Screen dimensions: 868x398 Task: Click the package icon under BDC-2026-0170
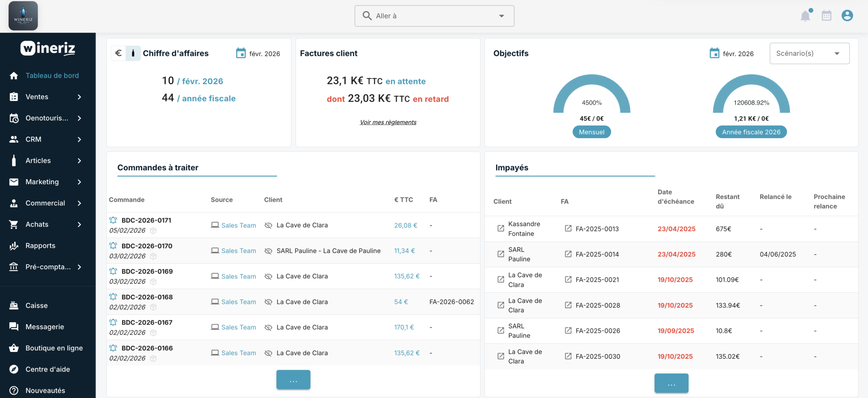(153, 256)
